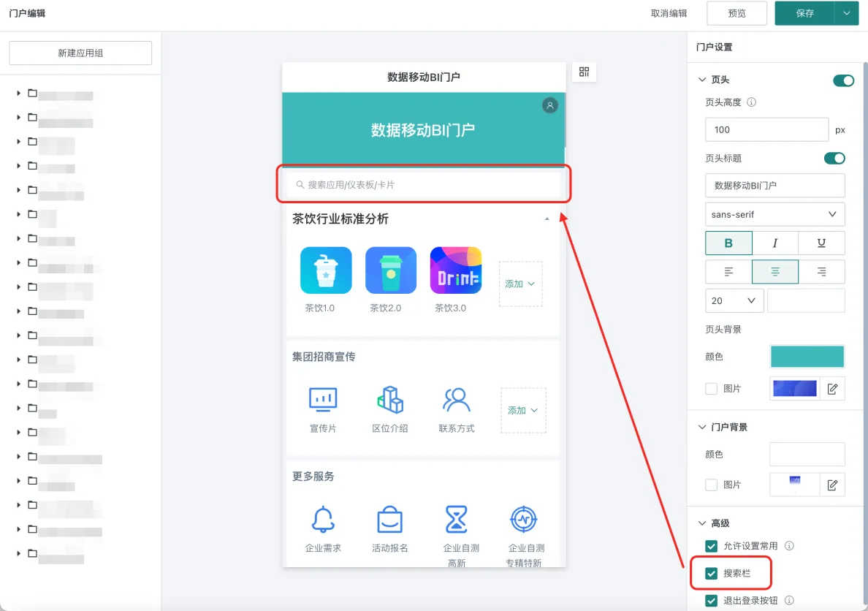Open the font size 20 dropdown
Viewport: 868px width, 611px height.
pos(734,300)
